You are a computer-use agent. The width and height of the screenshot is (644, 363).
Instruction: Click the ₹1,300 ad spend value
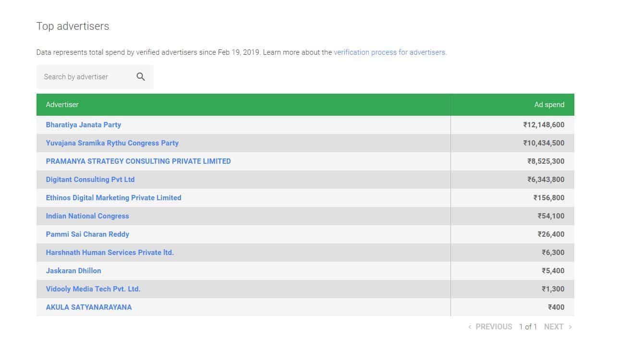click(x=553, y=289)
